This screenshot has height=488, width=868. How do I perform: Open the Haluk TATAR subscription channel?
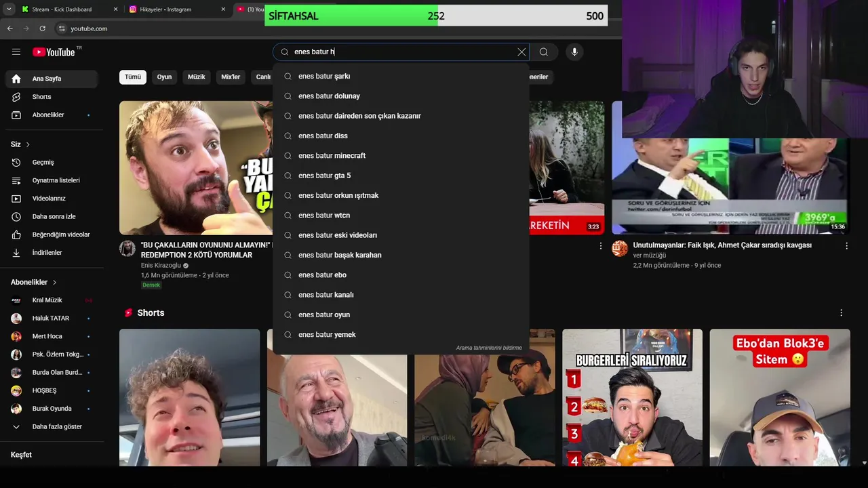pos(52,319)
